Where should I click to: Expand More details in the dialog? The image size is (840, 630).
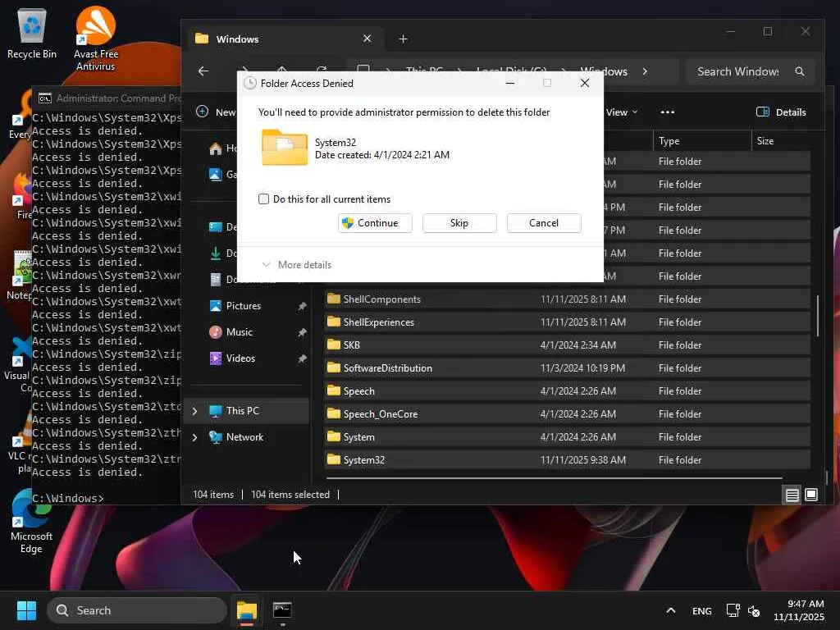(x=297, y=265)
